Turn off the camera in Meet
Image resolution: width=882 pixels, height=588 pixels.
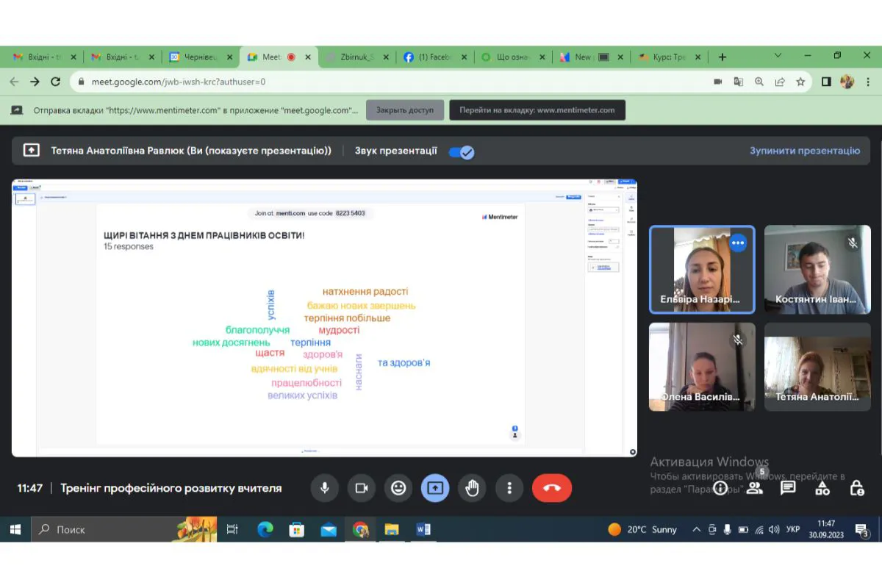click(x=361, y=488)
